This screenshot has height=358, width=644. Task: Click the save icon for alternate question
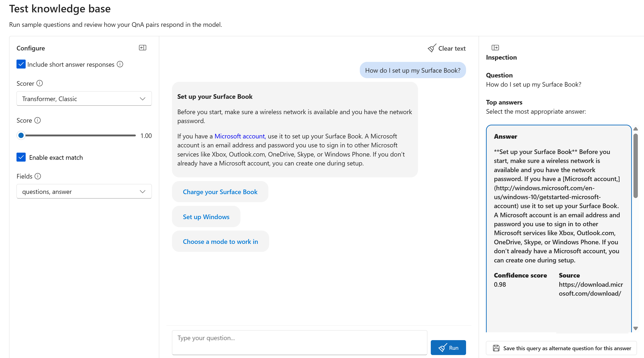pyautogui.click(x=496, y=348)
